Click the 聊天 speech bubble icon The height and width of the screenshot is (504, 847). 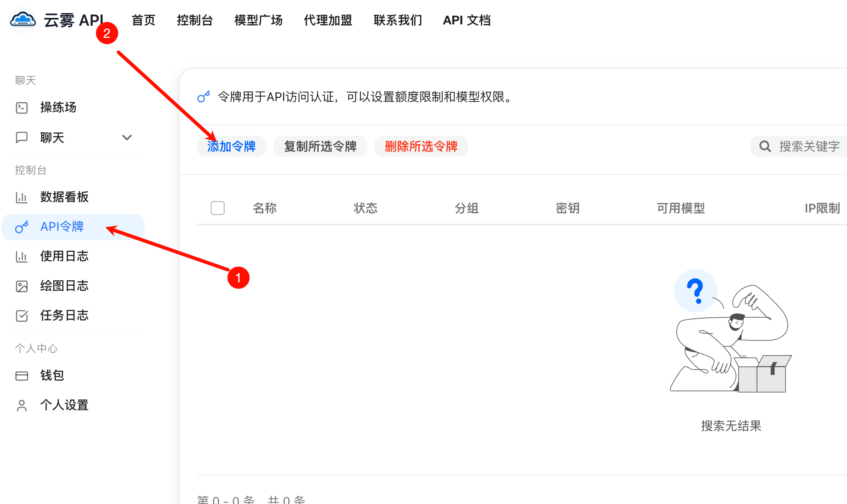tap(22, 138)
